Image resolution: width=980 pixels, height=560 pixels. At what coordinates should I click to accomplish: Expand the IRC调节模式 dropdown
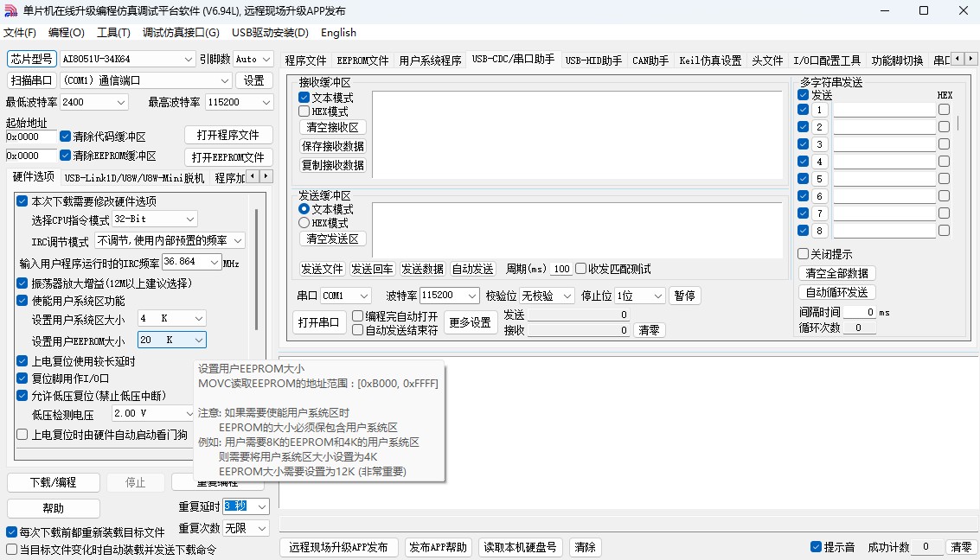238,240
